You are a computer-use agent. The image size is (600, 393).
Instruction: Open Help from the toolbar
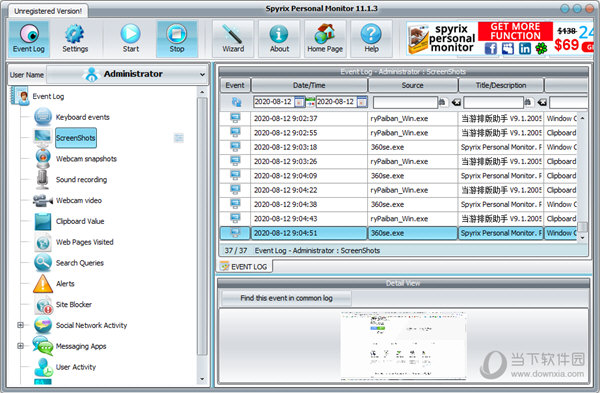371,39
